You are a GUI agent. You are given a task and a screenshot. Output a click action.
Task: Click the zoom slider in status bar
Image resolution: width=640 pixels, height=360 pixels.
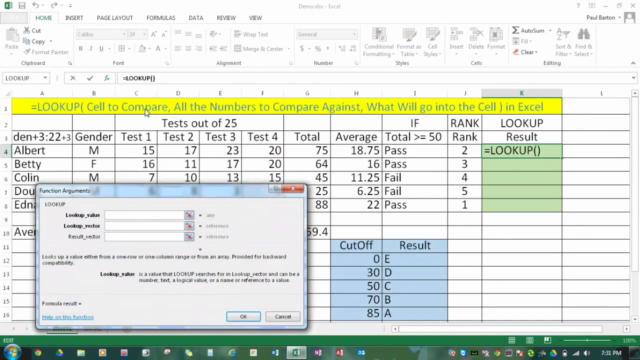(x=587, y=340)
